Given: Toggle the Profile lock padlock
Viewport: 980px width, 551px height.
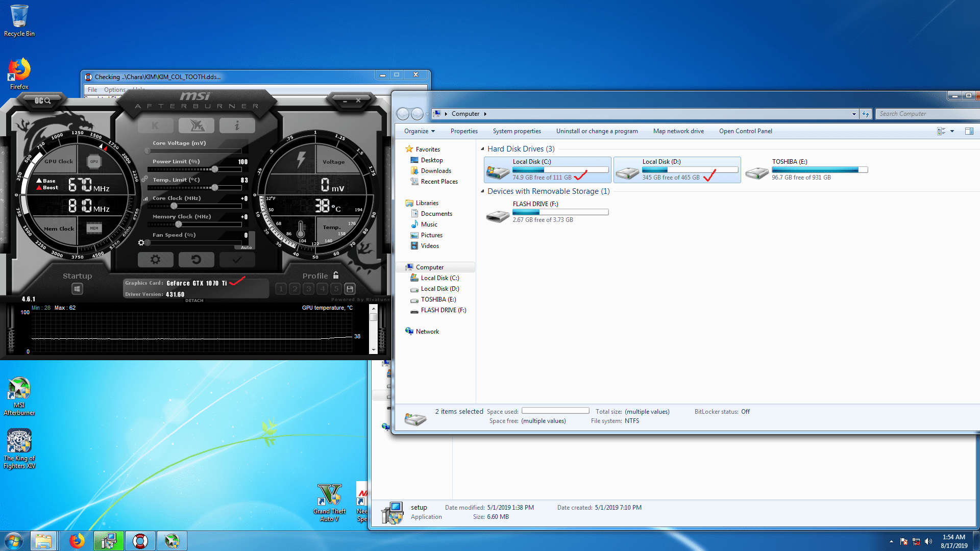Looking at the screenshot, I should pos(336,275).
